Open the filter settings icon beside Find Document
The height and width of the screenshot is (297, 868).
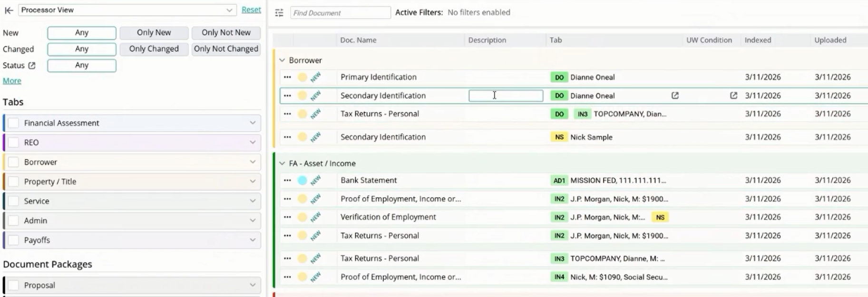[279, 13]
